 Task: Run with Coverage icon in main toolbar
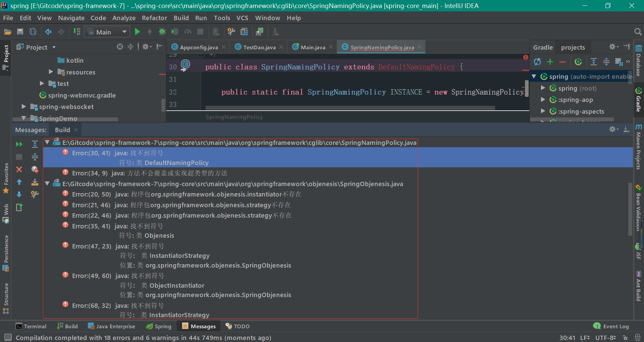tap(174, 32)
